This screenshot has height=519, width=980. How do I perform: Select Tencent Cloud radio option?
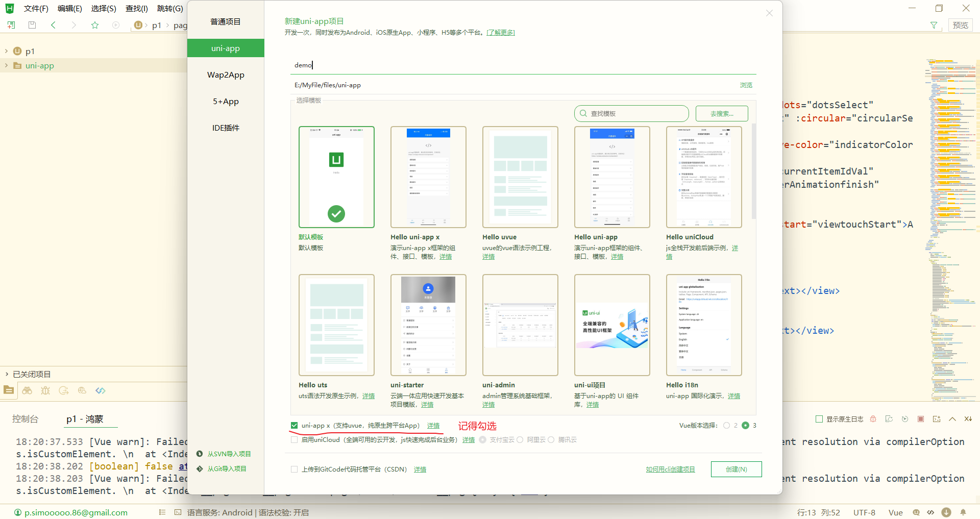point(551,439)
